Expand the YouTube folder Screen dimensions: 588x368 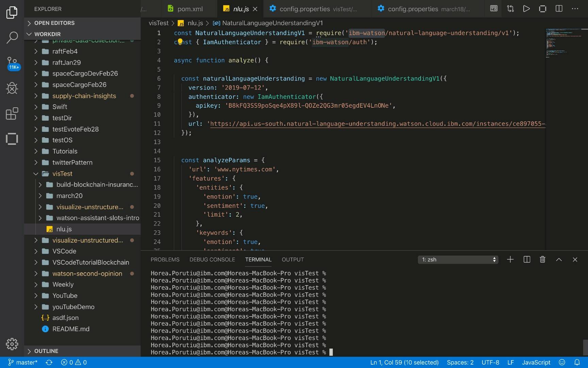pos(82,296)
